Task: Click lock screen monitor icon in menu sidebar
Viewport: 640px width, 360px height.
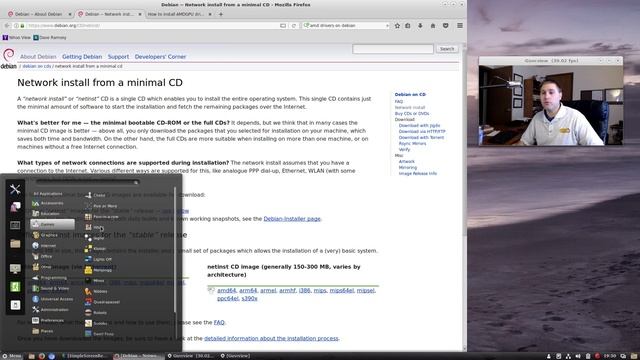Action: (x=15, y=269)
